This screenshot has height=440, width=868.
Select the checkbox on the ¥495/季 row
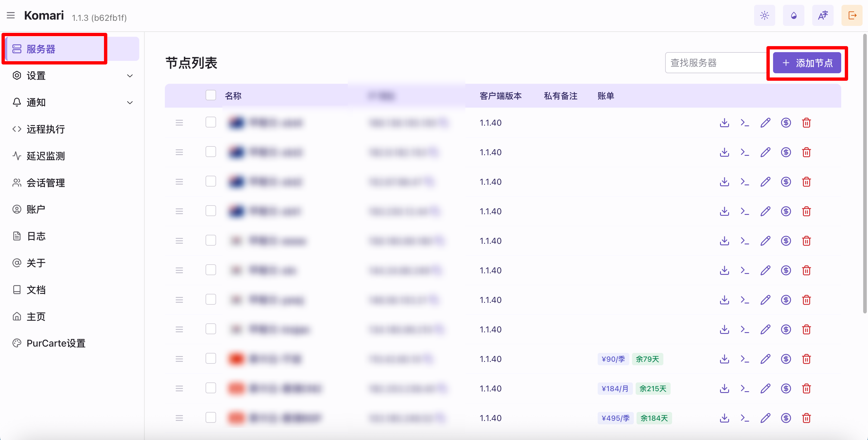(211, 418)
